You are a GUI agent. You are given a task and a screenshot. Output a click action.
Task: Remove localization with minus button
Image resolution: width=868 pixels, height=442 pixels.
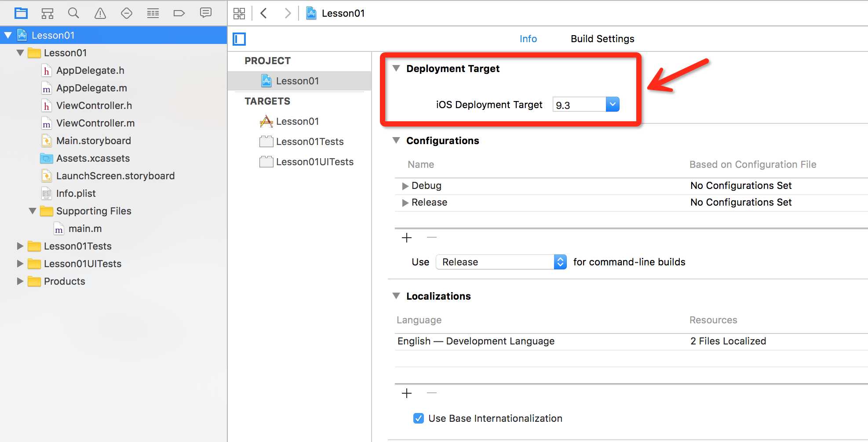tap(432, 393)
